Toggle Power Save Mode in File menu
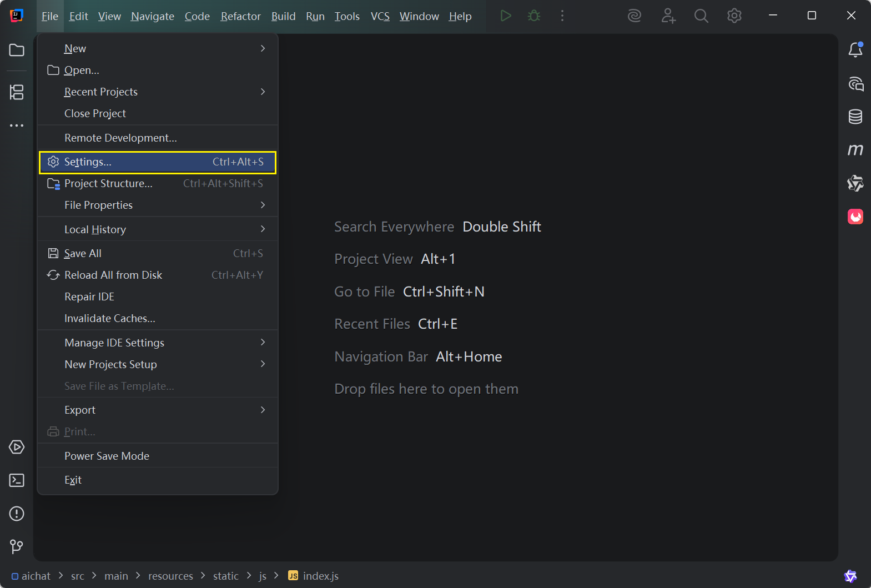Image resolution: width=871 pixels, height=588 pixels. [x=107, y=456]
